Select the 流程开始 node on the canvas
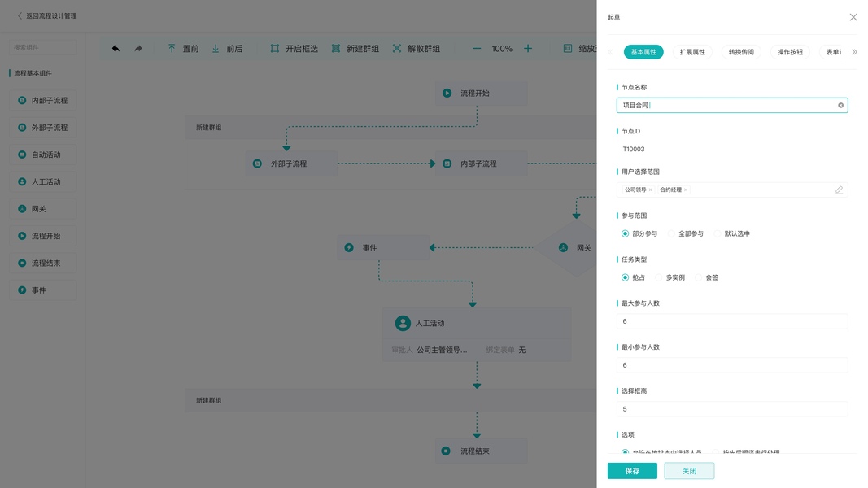This screenshot has height=488, width=868. click(481, 94)
